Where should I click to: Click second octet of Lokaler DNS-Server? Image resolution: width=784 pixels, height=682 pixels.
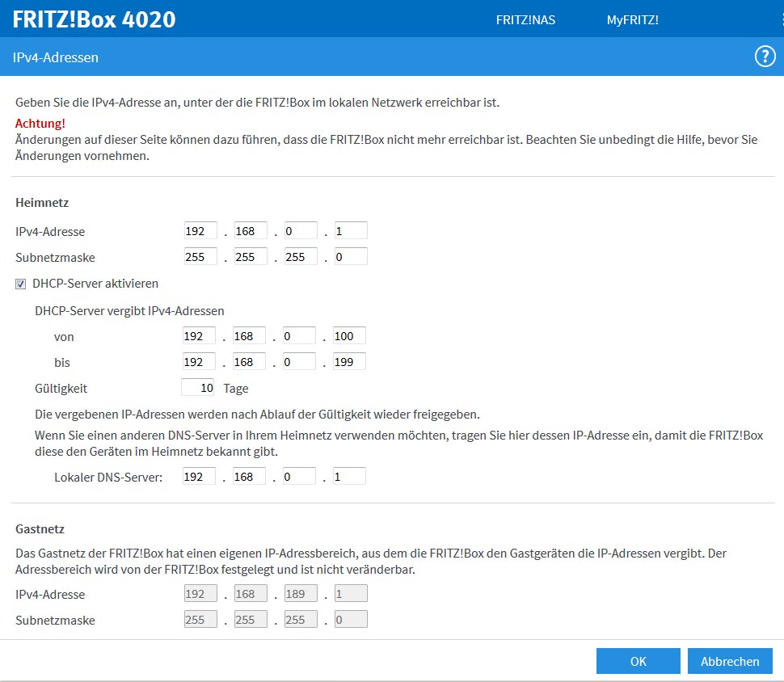click(249, 476)
